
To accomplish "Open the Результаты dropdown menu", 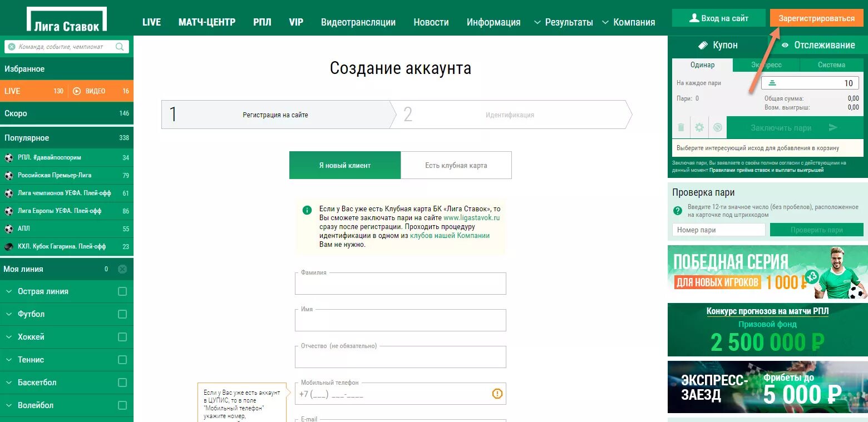I will [563, 22].
